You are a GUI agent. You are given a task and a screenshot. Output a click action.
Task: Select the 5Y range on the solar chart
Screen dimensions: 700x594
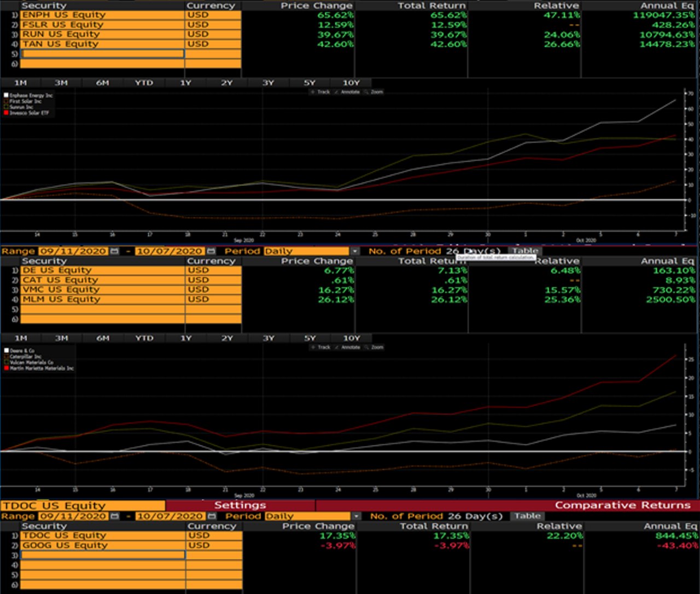point(310,83)
